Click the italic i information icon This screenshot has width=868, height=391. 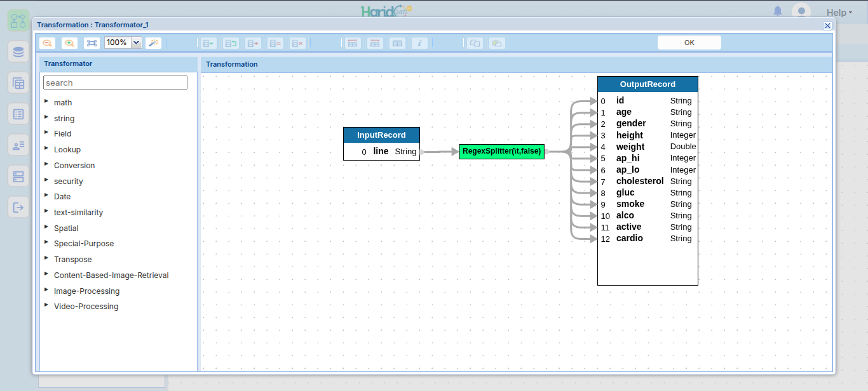click(419, 43)
